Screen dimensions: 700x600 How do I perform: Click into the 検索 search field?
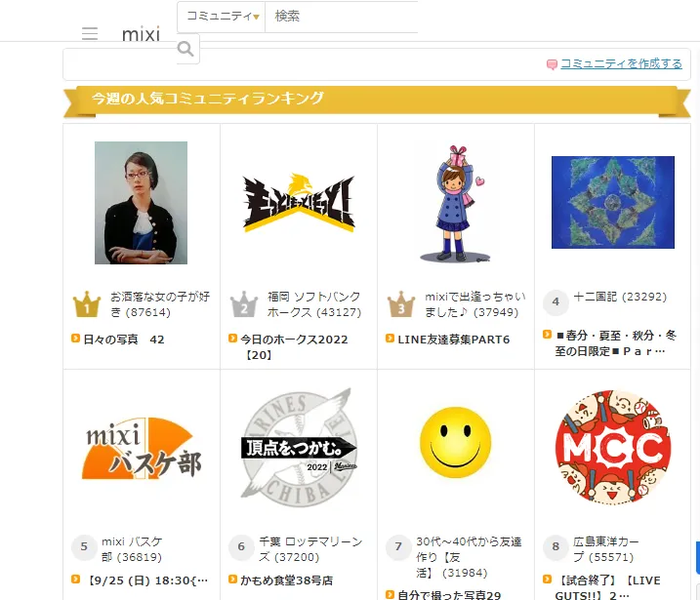click(342, 17)
